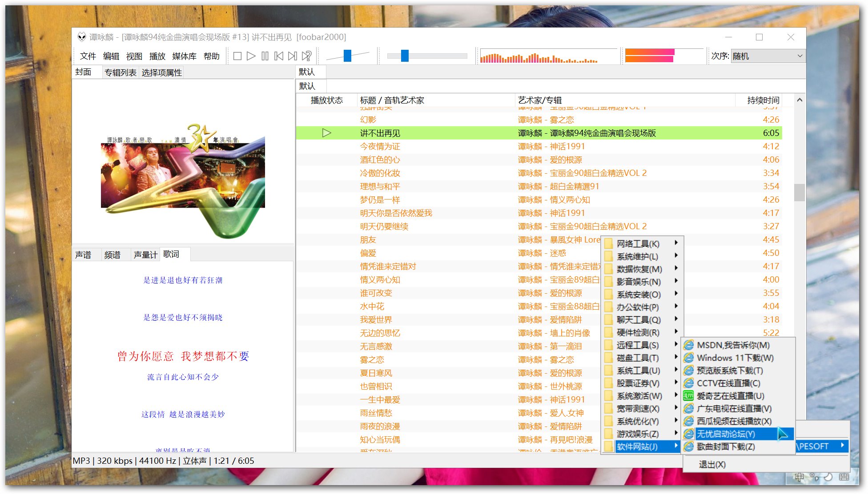
Task: Click the folder icon next to 系统优化(Y)
Action: (609, 421)
